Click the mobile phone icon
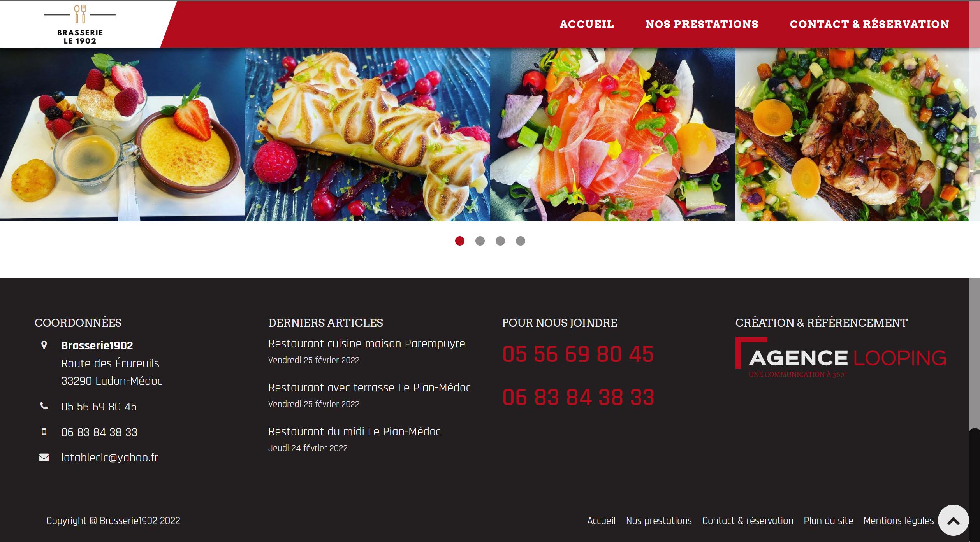This screenshot has width=980, height=542. [x=44, y=431]
